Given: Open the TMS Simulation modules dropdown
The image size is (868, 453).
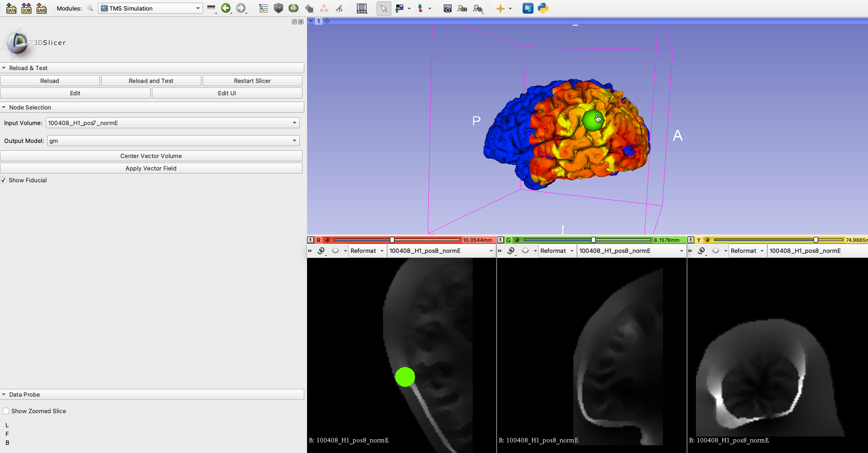Looking at the screenshot, I should click(x=150, y=8).
